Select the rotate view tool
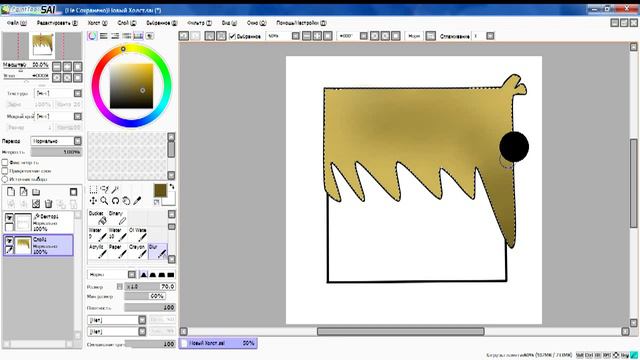Image resolution: width=640 pixels, height=360 pixels. tap(115, 200)
